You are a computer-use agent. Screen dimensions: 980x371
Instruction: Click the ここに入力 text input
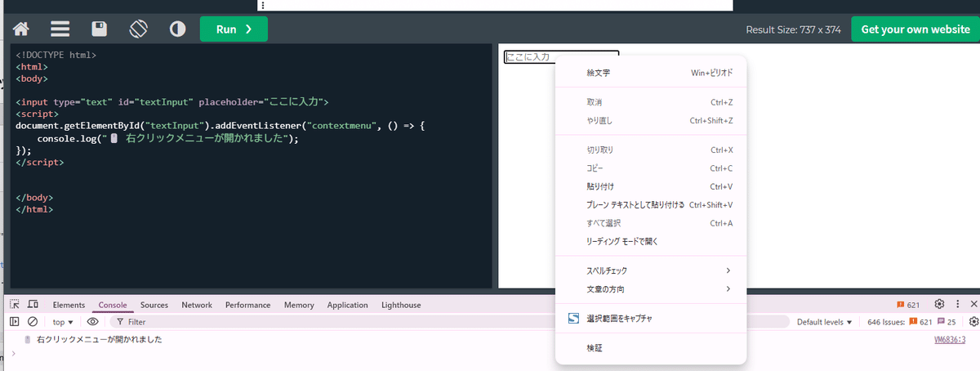[561, 57]
